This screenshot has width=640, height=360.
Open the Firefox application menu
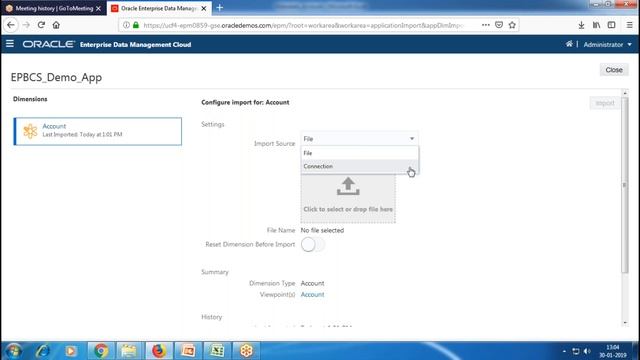pyautogui.click(x=630, y=25)
